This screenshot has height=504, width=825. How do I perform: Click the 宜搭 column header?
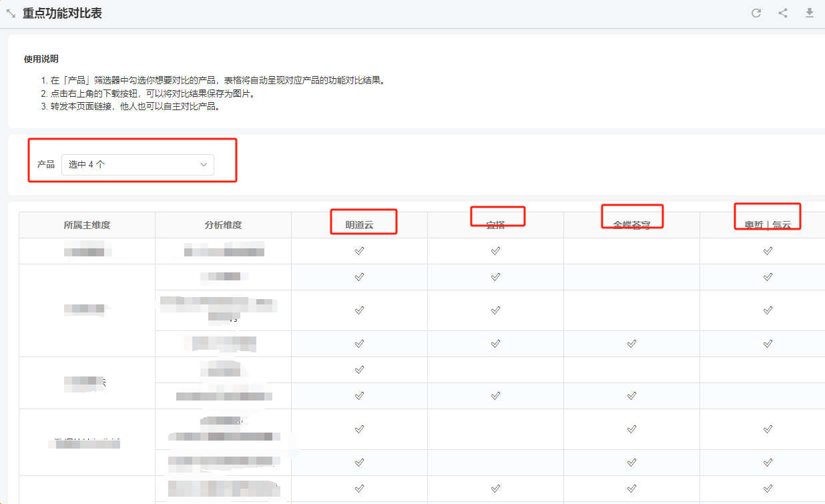click(495, 225)
